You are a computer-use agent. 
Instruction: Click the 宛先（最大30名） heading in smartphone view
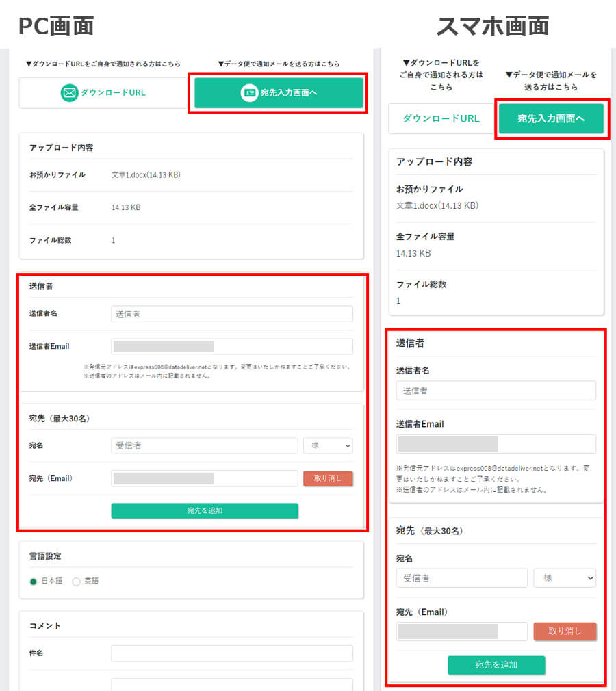tap(431, 531)
